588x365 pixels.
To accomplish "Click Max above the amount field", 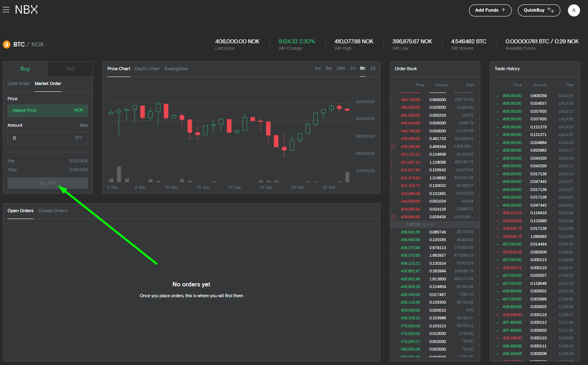I will [84, 126].
